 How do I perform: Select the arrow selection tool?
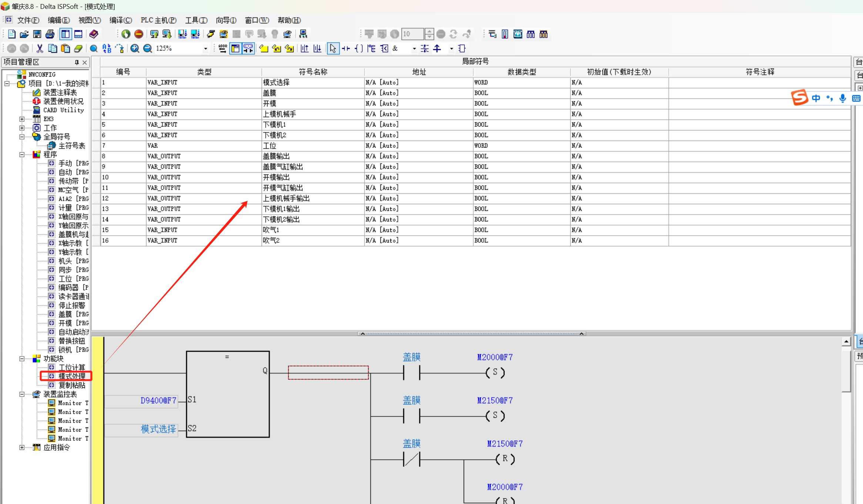tap(333, 48)
